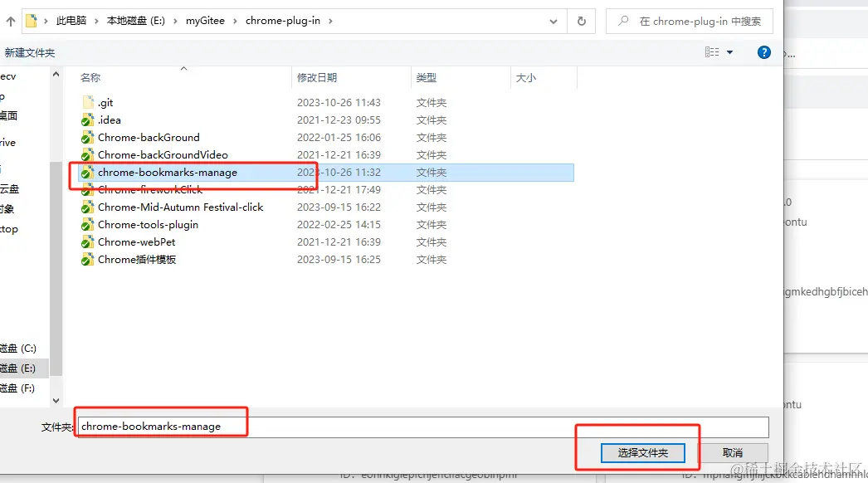Sort by the 类型 column header
868x483 pixels.
click(x=427, y=77)
